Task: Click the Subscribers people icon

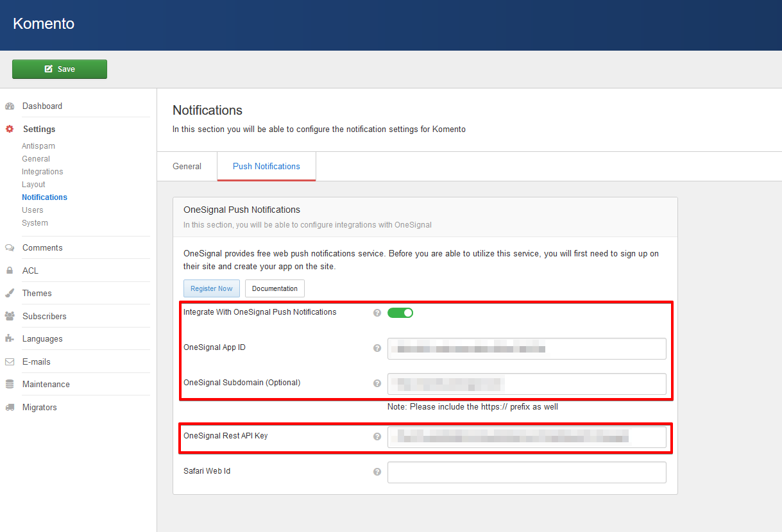Action: tap(10, 317)
